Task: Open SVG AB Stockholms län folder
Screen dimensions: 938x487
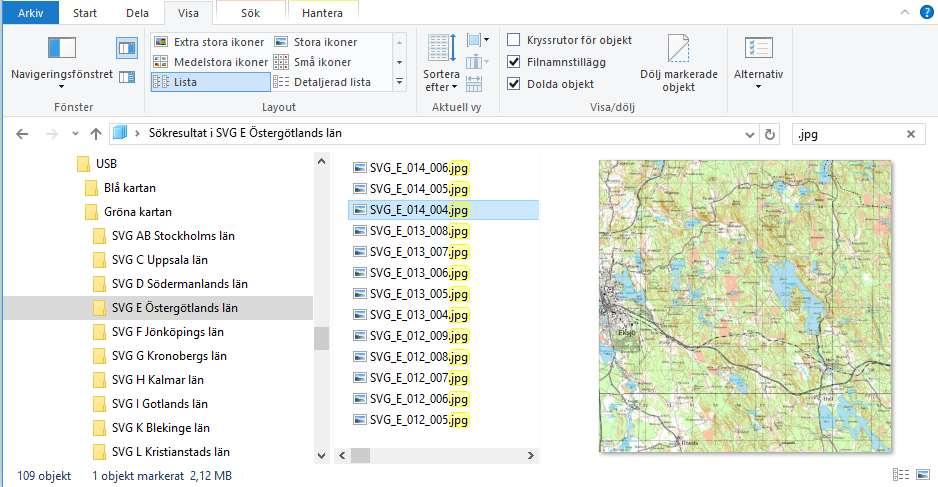Action: pos(165,236)
